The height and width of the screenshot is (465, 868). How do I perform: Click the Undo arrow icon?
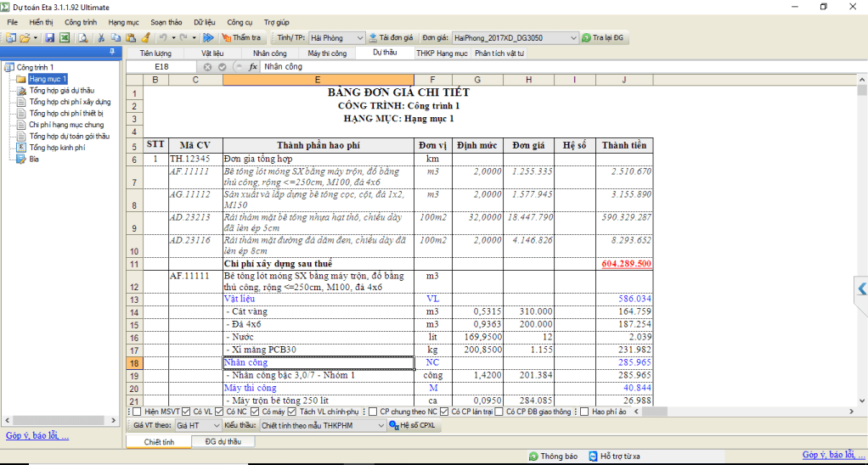162,38
